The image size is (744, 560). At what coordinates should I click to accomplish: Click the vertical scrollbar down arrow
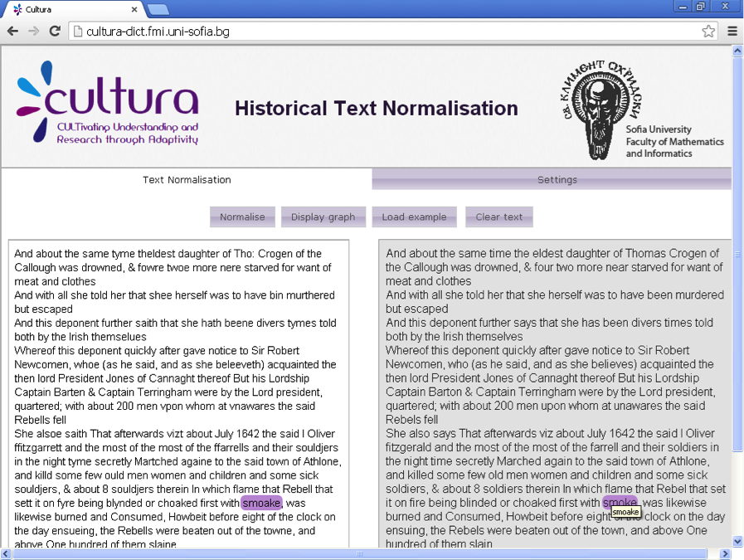(737, 542)
